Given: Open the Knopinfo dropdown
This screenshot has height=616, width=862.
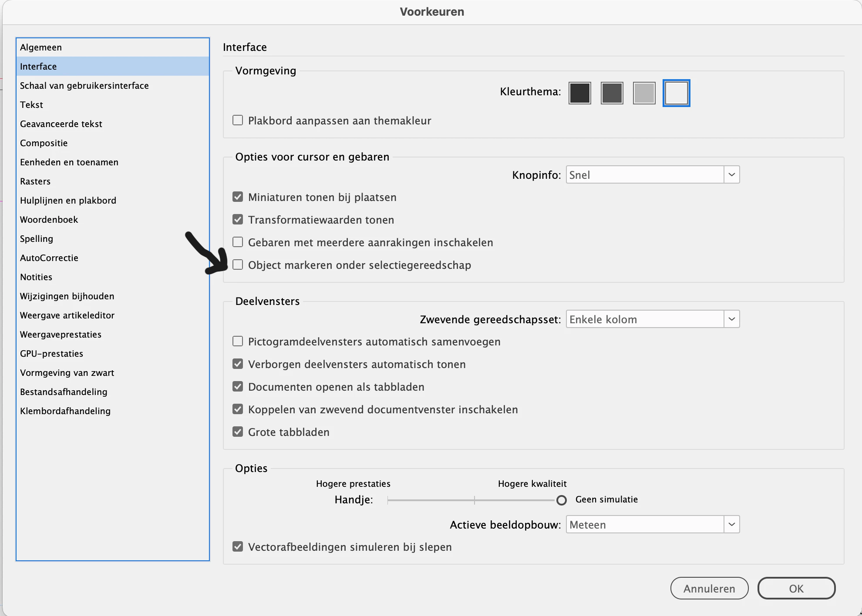Looking at the screenshot, I should coord(652,175).
